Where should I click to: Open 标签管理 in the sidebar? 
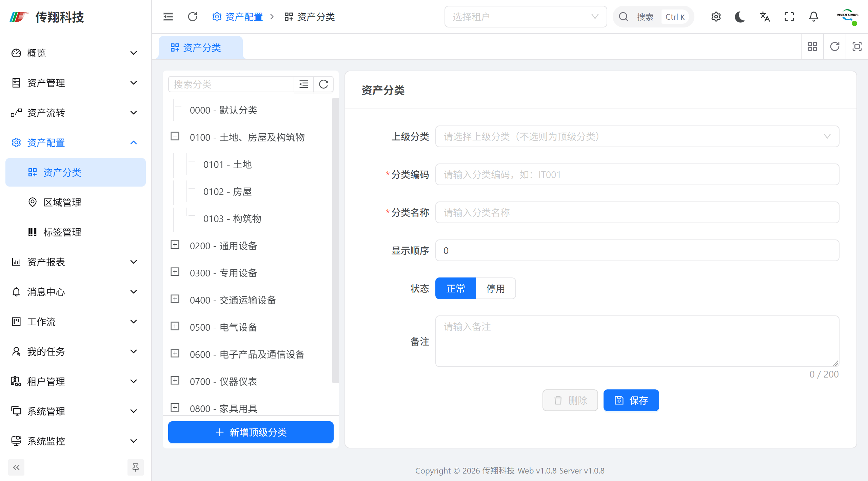pyautogui.click(x=75, y=232)
